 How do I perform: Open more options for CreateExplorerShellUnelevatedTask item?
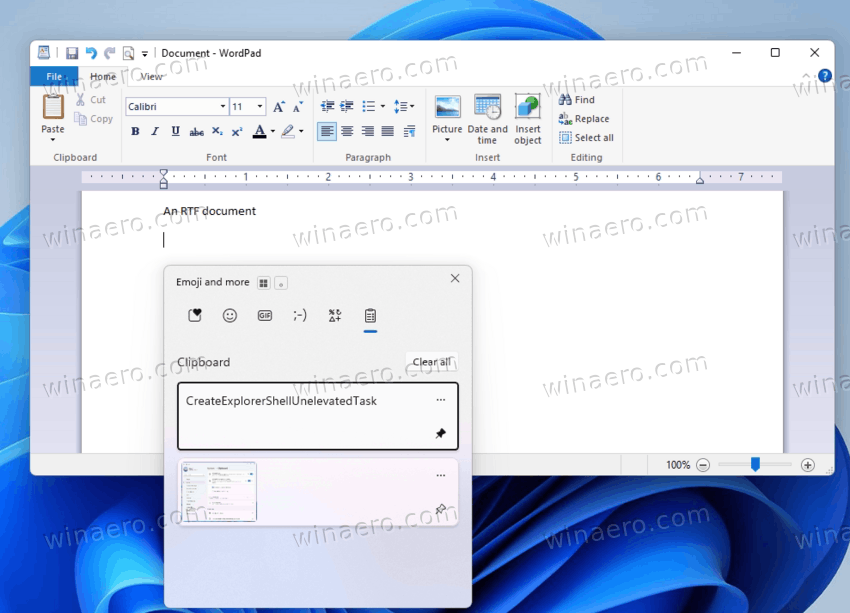click(441, 400)
